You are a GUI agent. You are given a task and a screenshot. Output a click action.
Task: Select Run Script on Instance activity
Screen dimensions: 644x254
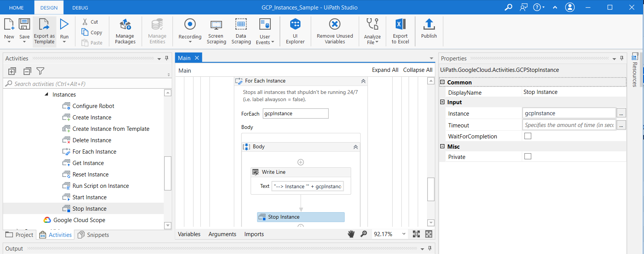[x=101, y=186]
